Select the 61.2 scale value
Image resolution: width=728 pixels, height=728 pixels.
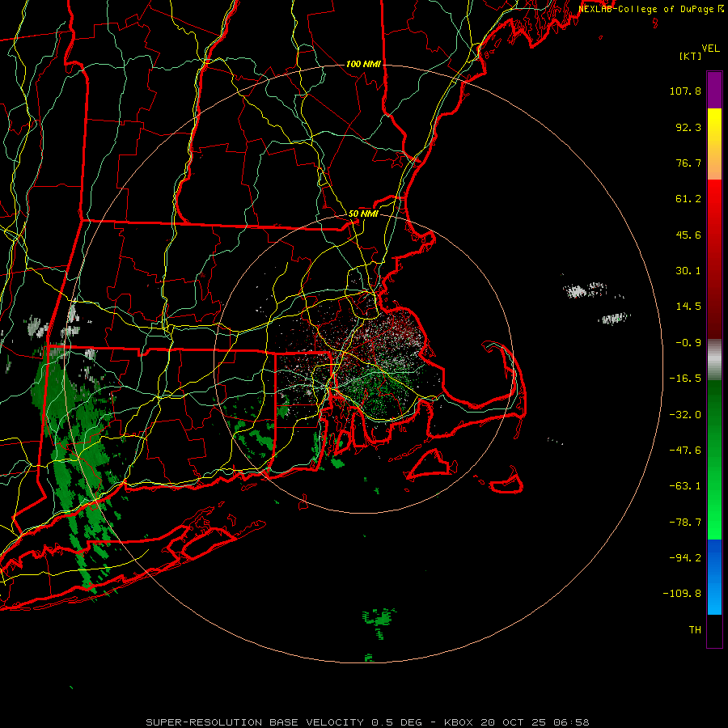click(688, 199)
